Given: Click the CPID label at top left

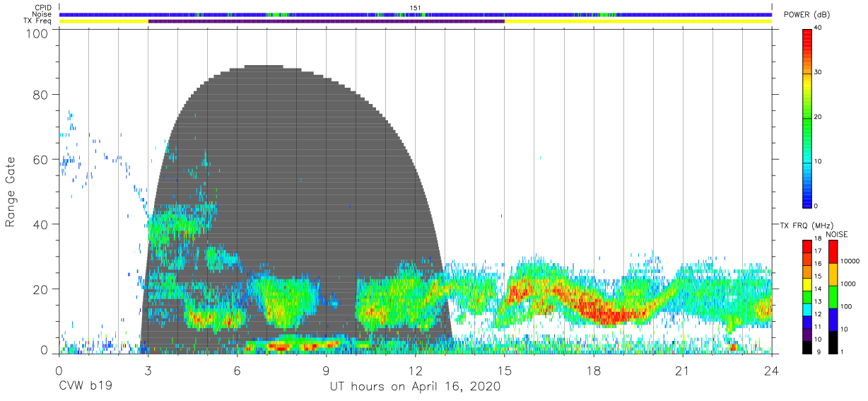Looking at the screenshot, I should 43,8.
